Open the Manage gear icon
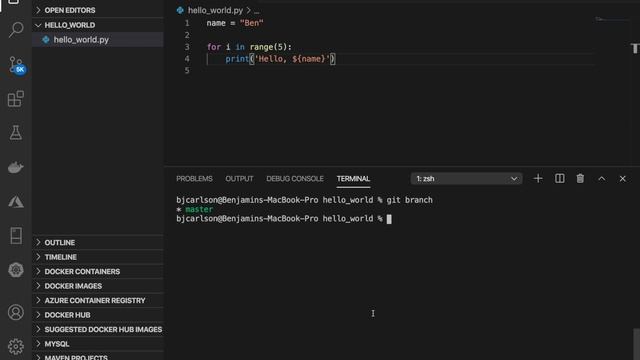Screen dimensions: 640x360 16,347
